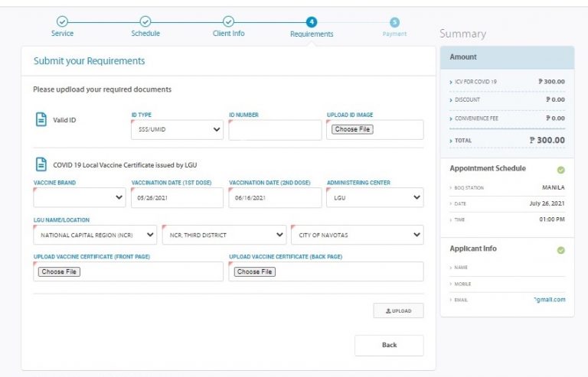
Task: Expand the Administering Center dropdown
Action: click(374, 197)
